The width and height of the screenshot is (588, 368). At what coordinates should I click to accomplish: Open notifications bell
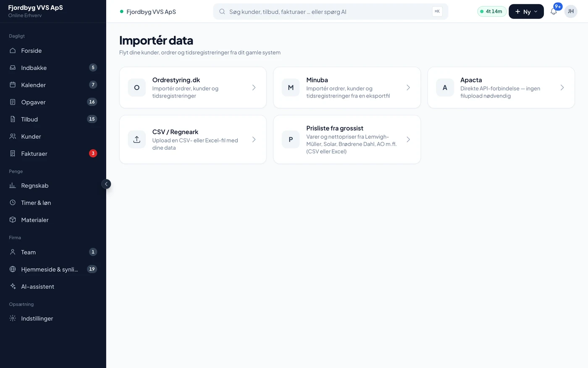[x=554, y=12]
